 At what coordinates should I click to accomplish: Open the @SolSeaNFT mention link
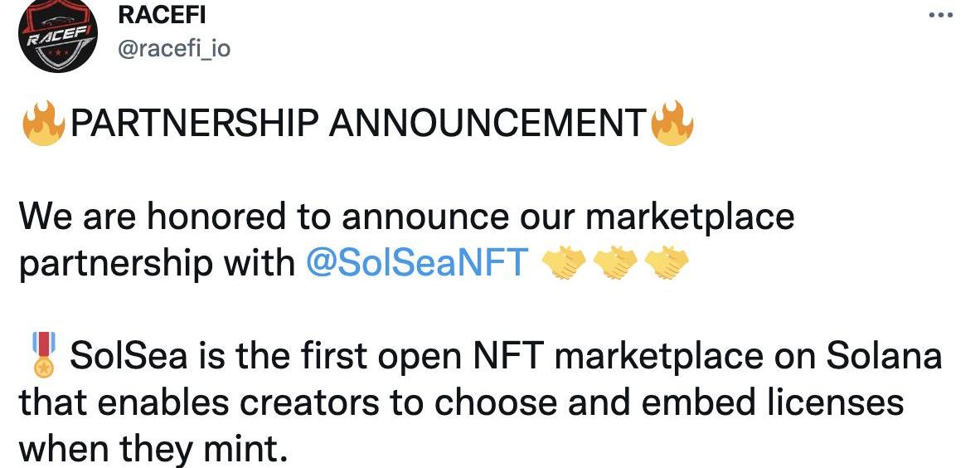tap(417, 263)
